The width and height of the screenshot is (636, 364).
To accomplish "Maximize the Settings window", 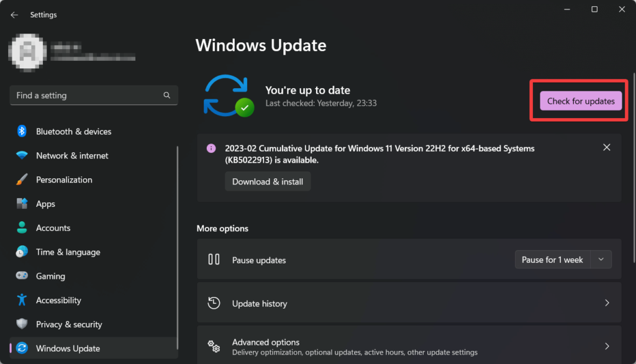I will pyautogui.click(x=594, y=9).
